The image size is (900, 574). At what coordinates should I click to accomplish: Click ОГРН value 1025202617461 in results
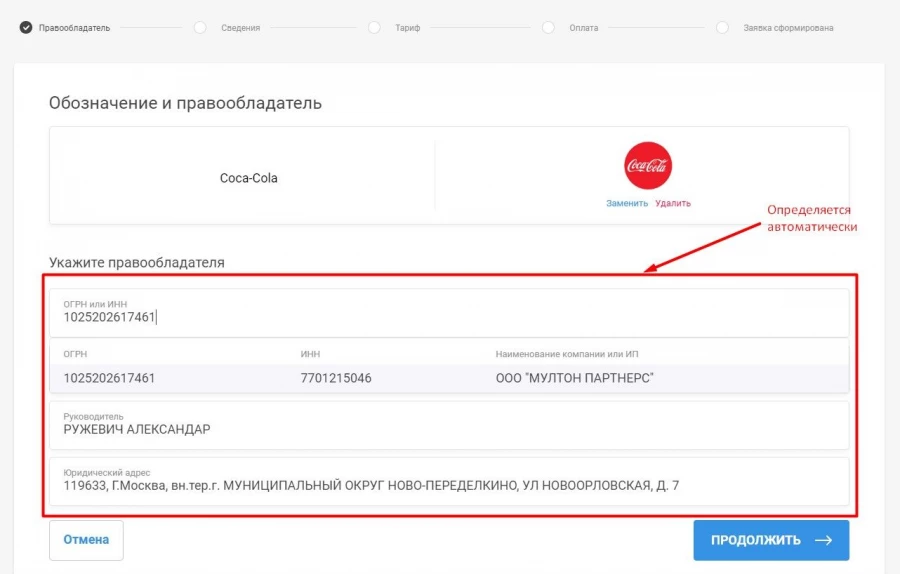point(109,378)
